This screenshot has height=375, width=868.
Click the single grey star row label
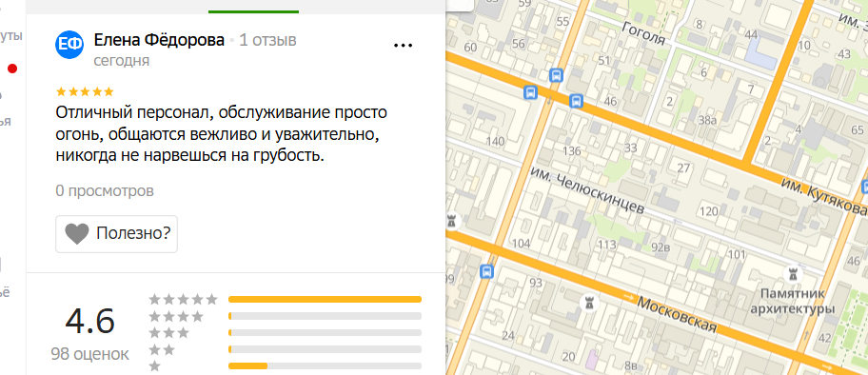155,366
